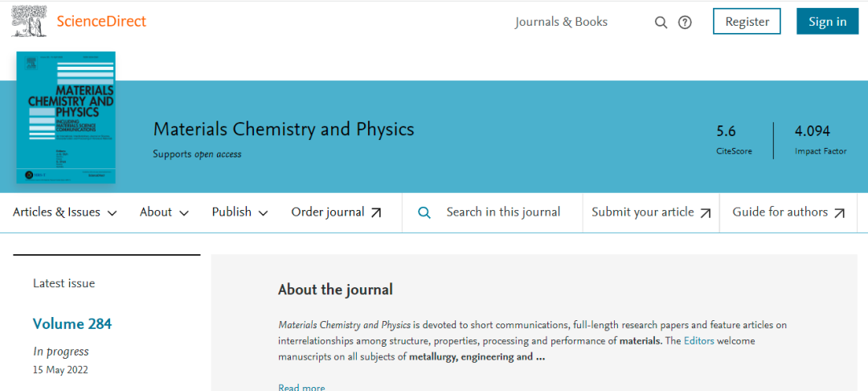
Task: Click the search magnifier icon in header
Action: 661,23
